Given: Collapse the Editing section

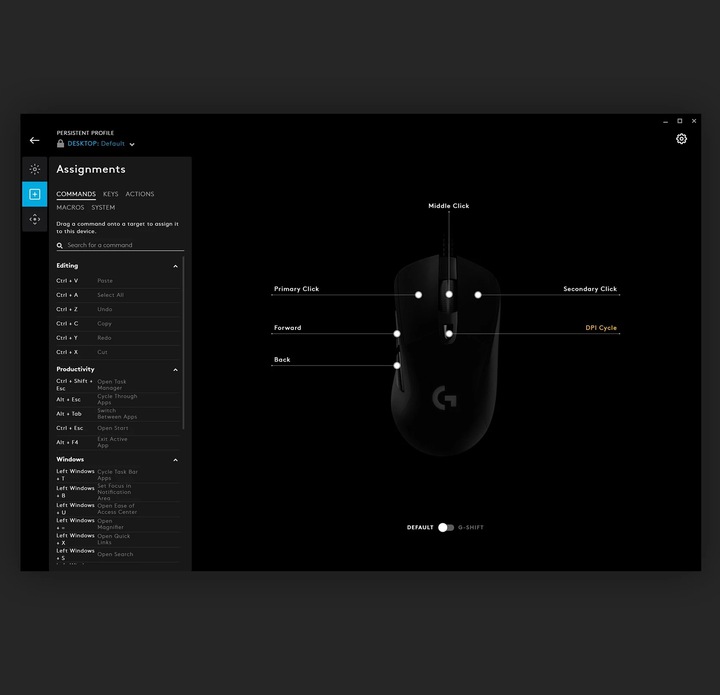Looking at the screenshot, I should click(175, 266).
